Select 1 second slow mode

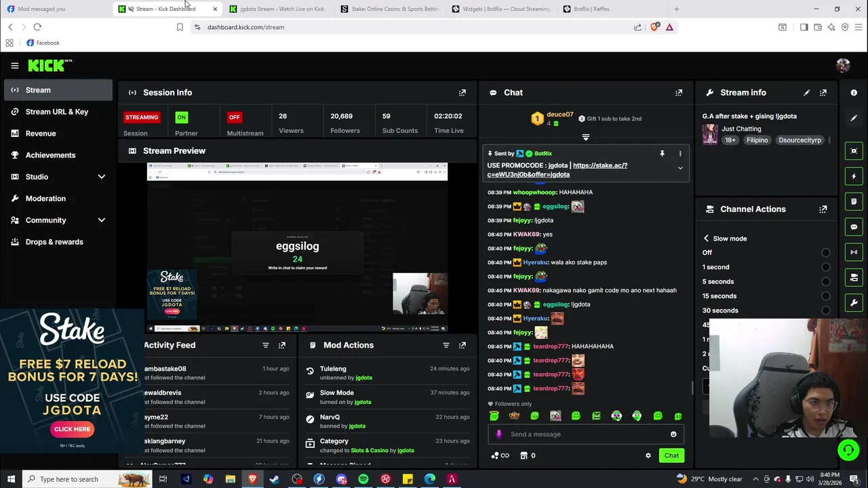coord(825,267)
